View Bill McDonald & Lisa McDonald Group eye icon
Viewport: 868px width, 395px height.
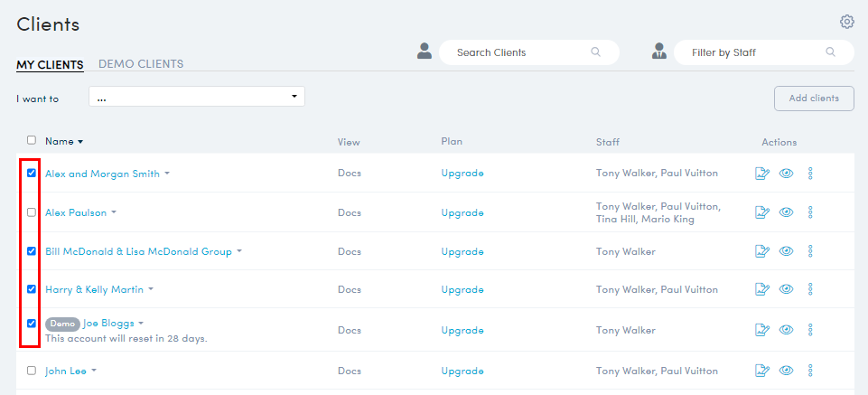click(x=786, y=251)
